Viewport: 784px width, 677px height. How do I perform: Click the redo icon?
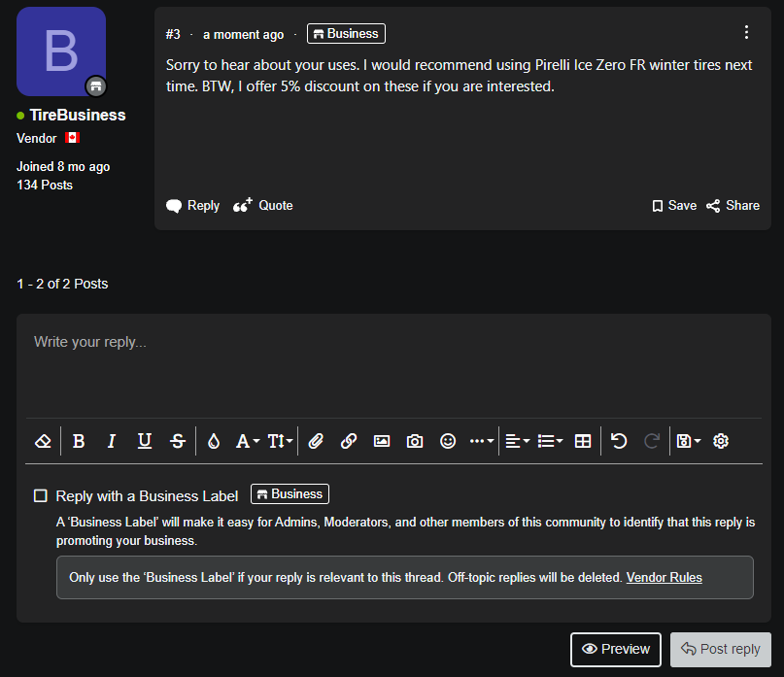(652, 441)
